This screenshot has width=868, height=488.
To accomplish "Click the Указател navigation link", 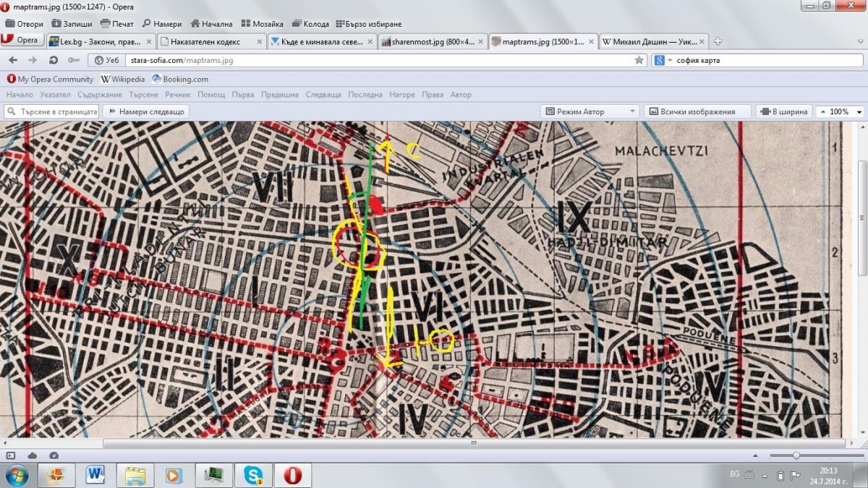I will pos(56,95).
